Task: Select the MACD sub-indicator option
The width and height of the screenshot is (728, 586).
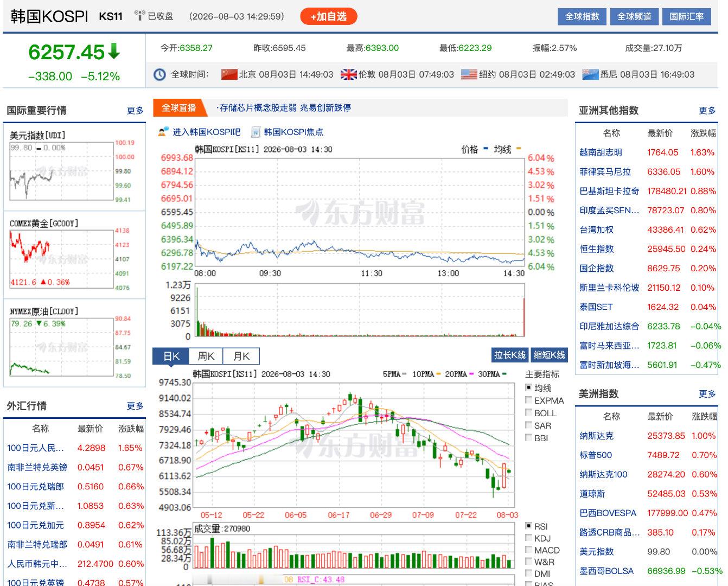Action: [528, 550]
